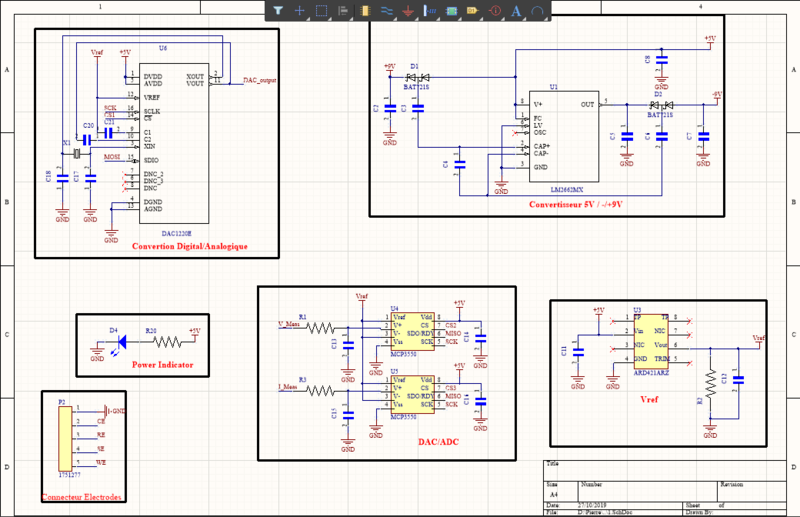Image resolution: width=800 pixels, height=517 pixels.
Task: Click the place part component icon
Action: coord(365,10)
